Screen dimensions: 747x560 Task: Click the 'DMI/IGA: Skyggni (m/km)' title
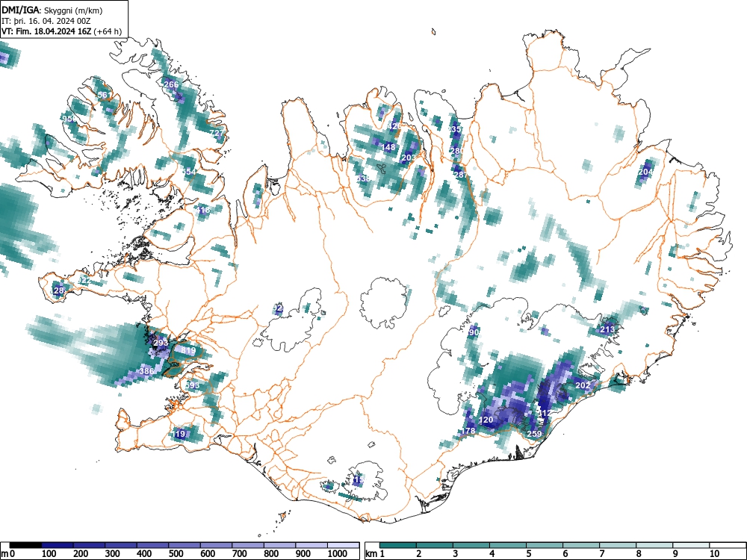52,10
